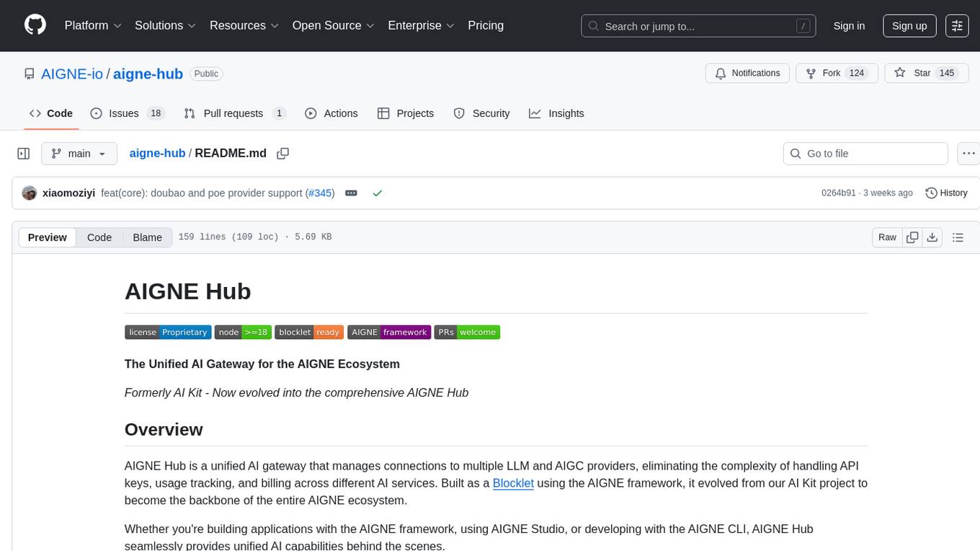Image resolution: width=980 pixels, height=551 pixels.
Task: Click the AIGNE Hub heading
Action: tap(187, 291)
